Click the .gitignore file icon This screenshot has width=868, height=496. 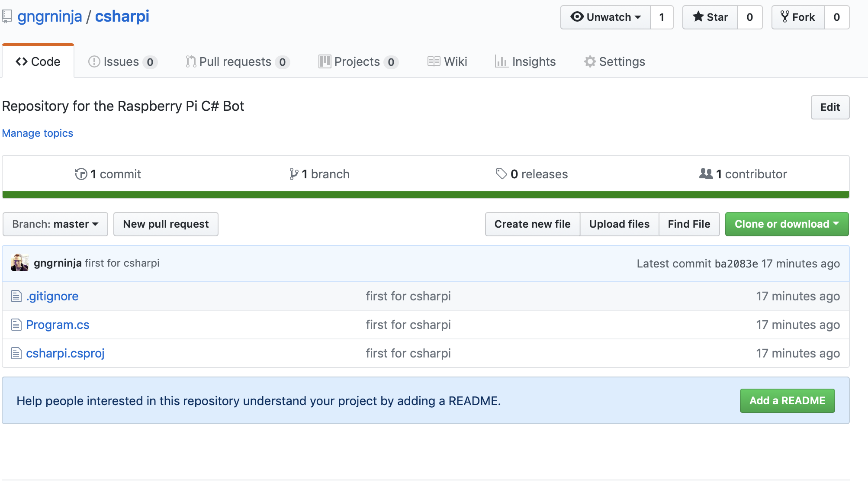point(16,296)
